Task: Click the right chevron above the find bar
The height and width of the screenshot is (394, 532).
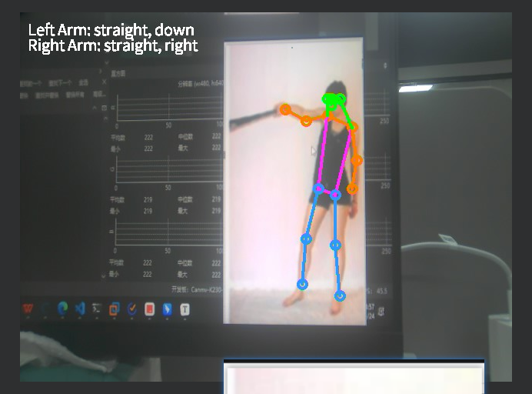Action: coord(101,71)
